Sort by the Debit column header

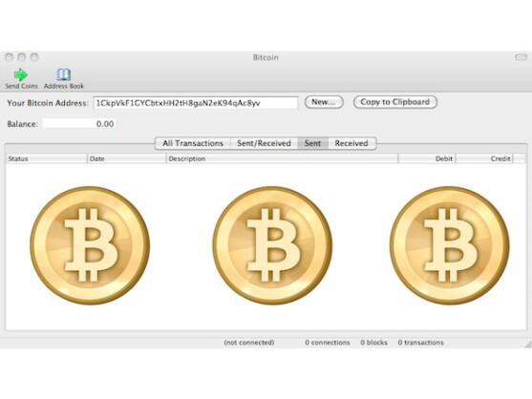[x=427, y=158]
